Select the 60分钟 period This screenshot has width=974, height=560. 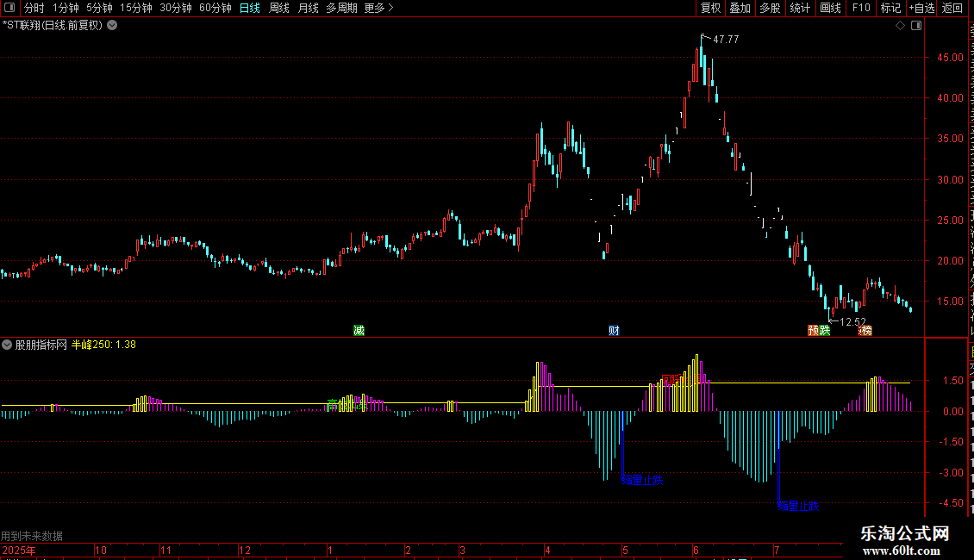215,8
